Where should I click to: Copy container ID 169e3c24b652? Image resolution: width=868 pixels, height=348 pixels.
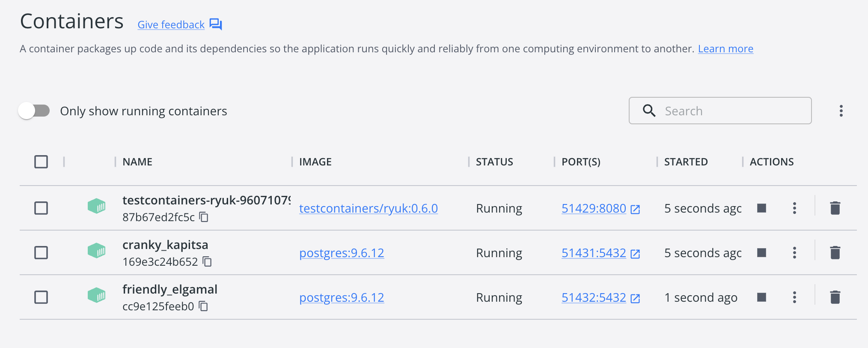pos(208,261)
